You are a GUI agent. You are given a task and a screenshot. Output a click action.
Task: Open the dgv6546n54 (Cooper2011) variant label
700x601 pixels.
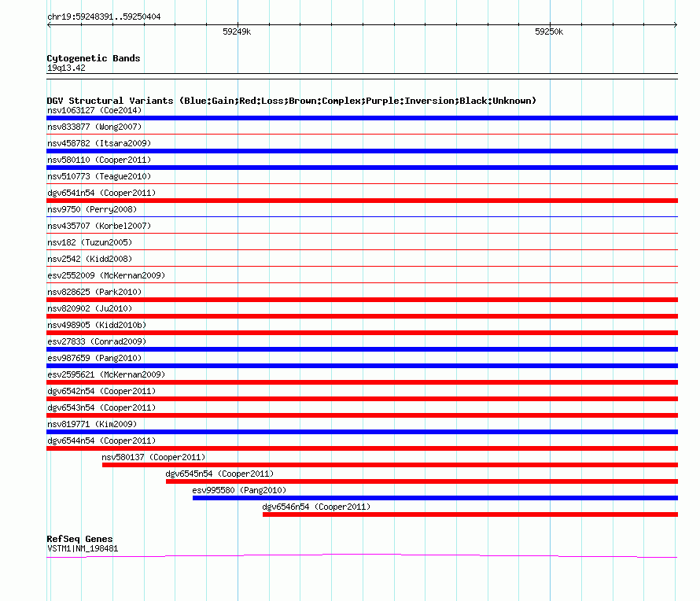(316, 507)
